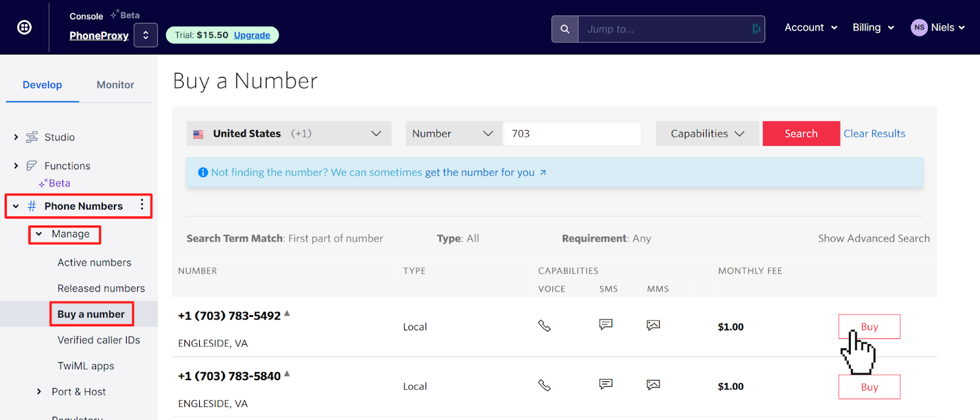The width and height of the screenshot is (980, 420).
Task: Click MMS picture icon for 783-5492
Action: point(654,325)
